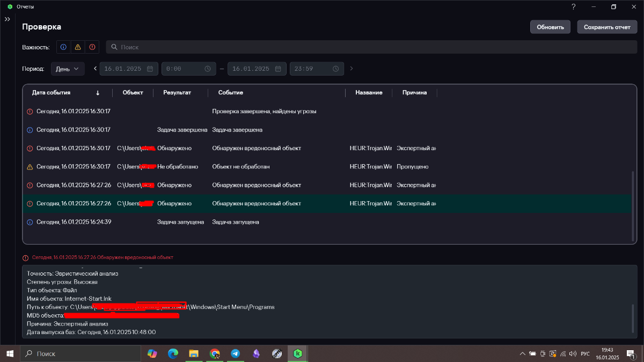Expand the left sidebar with the double chevron

8,19
